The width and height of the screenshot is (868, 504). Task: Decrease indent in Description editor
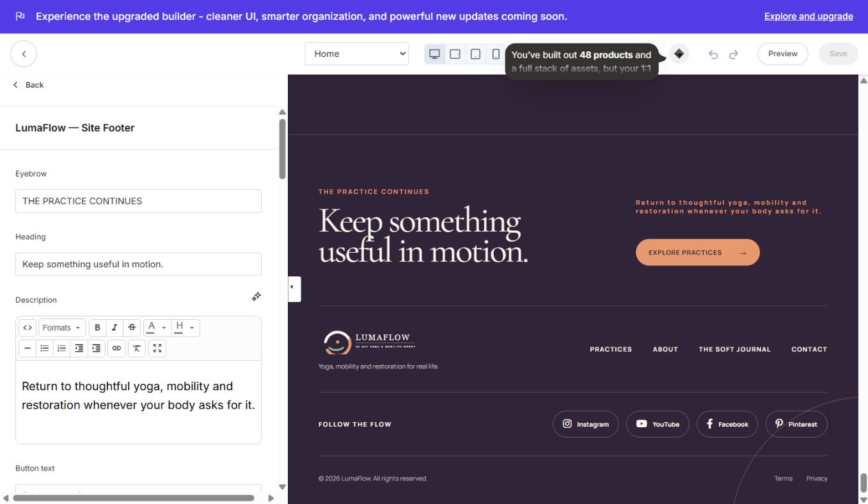coord(79,349)
